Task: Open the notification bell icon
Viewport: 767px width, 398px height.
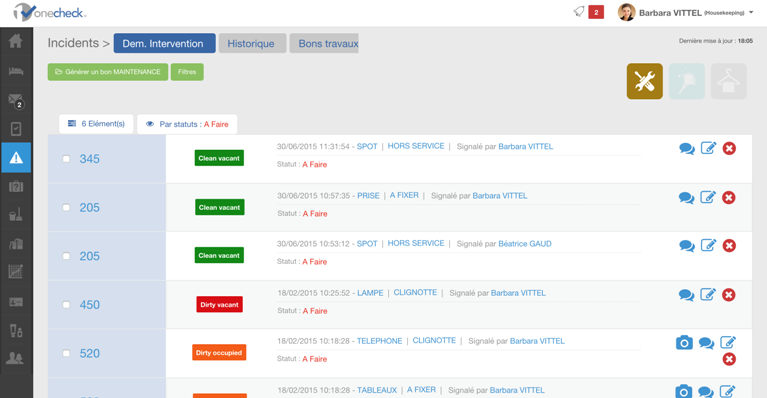Action: [x=579, y=12]
